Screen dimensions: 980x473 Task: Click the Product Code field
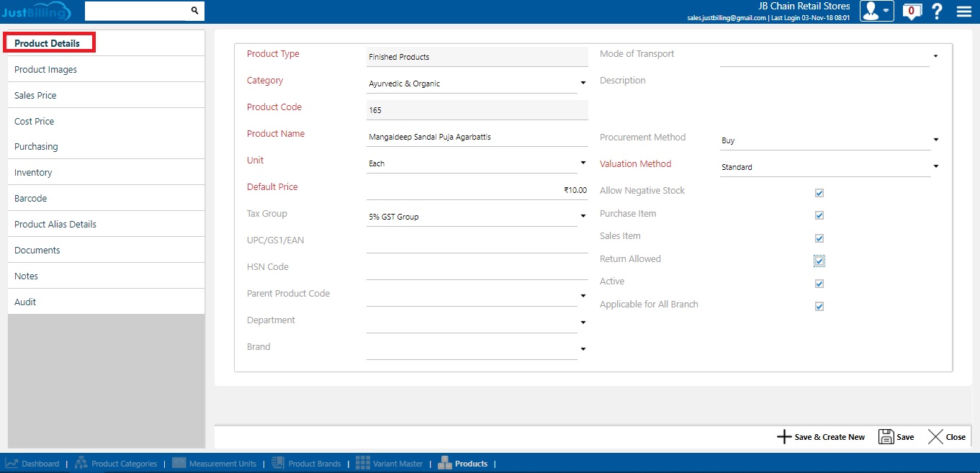tap(477, 110)
